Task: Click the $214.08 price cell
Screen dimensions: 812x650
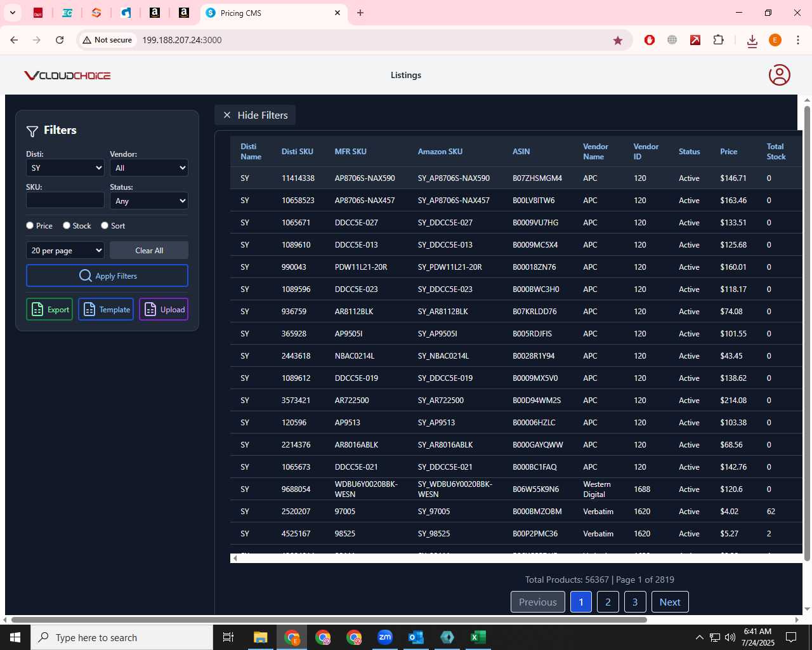Action: click(x=733, y=401)
